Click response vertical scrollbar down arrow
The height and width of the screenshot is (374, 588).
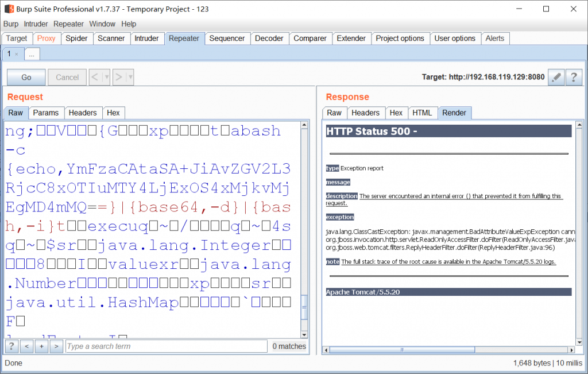579,342
